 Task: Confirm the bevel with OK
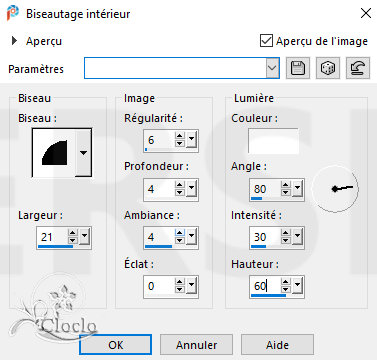pyautogui.click(x=116, y=345)
